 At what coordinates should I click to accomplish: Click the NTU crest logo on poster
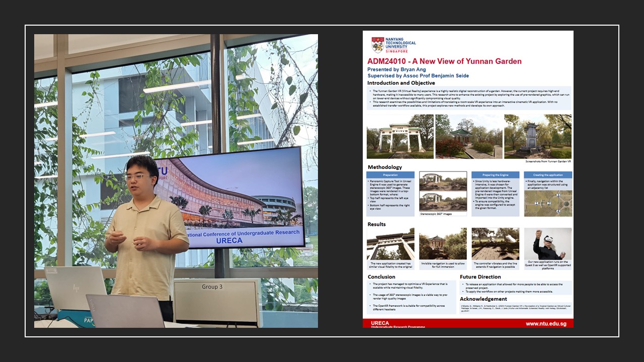click(377, 45)
